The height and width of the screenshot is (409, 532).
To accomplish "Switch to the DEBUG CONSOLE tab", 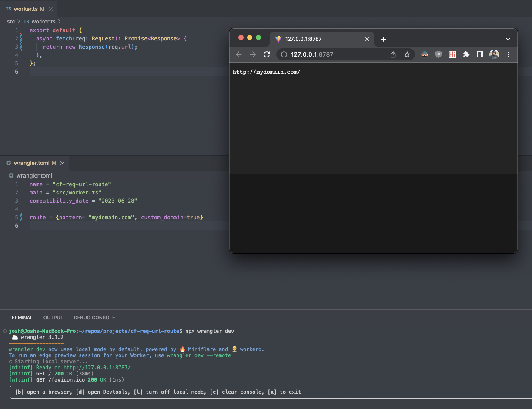I will click(x=94, y=318).
